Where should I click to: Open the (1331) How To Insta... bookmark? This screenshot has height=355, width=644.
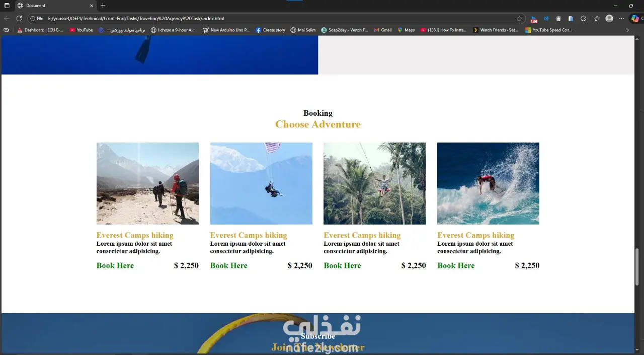pyautogui.click(x=443, y=30)
